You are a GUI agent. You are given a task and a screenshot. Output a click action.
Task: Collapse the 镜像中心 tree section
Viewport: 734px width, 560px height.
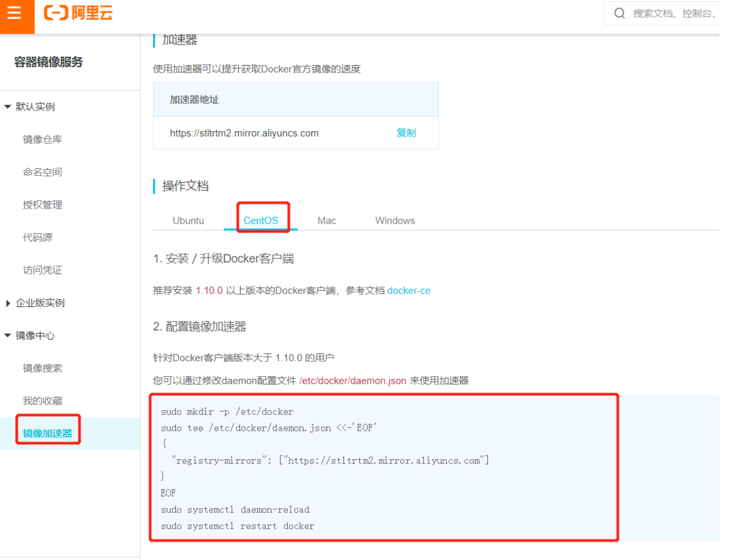[x=7, y=336]
